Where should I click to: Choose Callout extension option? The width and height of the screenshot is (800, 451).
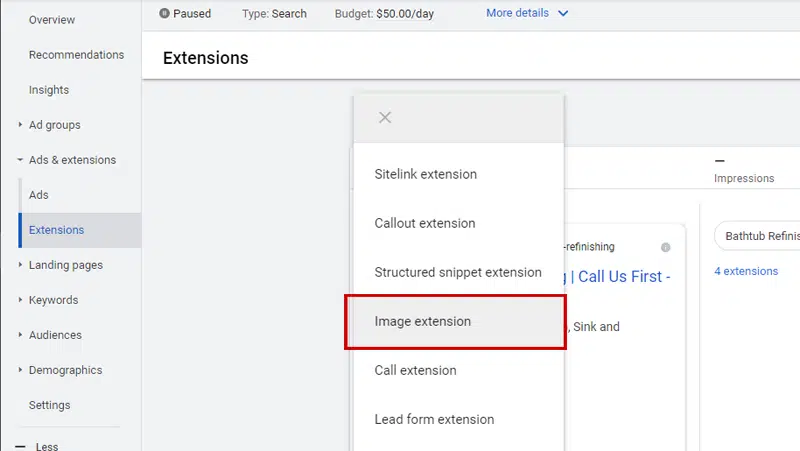459,223
